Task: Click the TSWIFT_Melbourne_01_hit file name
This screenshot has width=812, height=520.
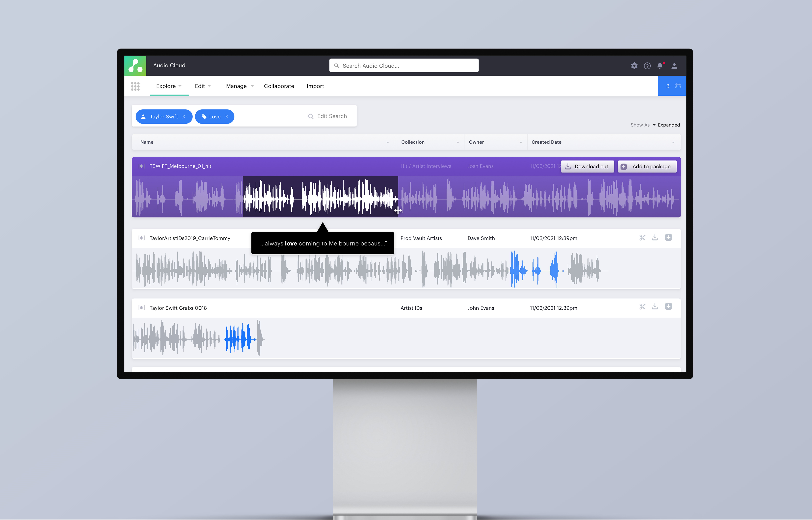Action: tap(180, 166)
